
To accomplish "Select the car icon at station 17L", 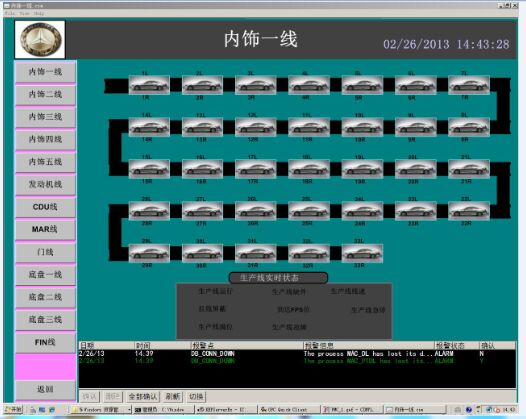I will [x=256, y=169].
